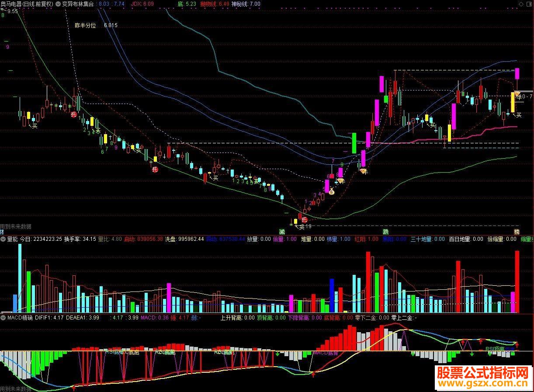Click the MACD: 0.36 value

click(154, 318)
